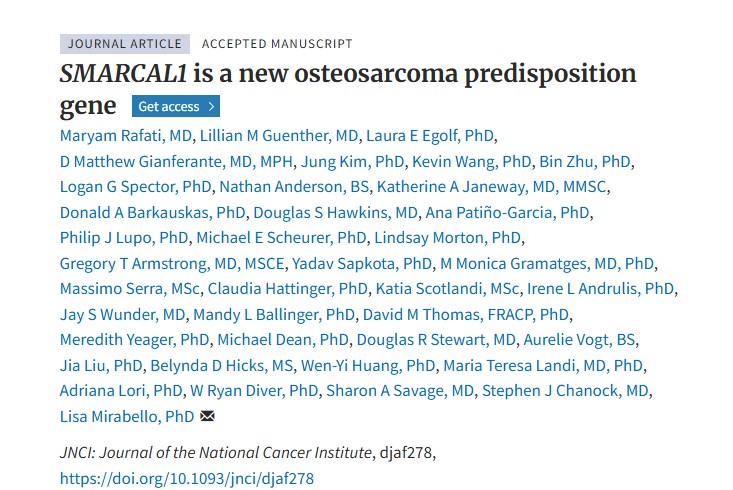
Task: Open the doi.org/10.1093/jnci/djaf278 link
Action: pyautogui.click(x=187, y=478)
